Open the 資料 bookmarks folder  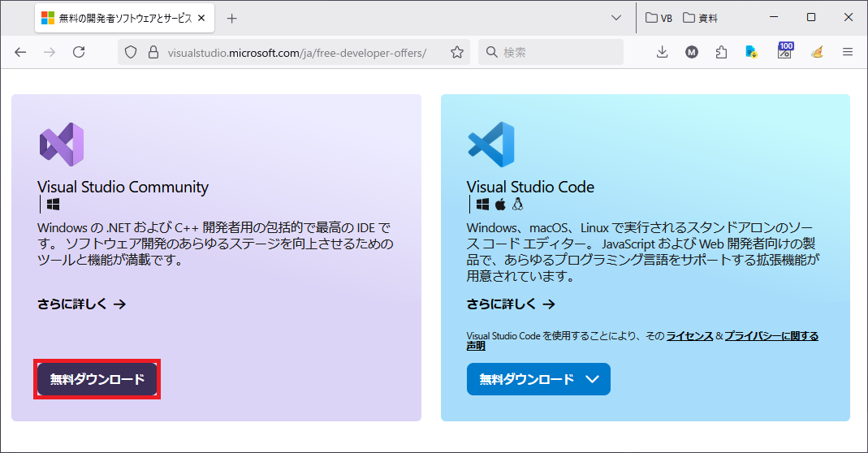(x=700, y=19)
